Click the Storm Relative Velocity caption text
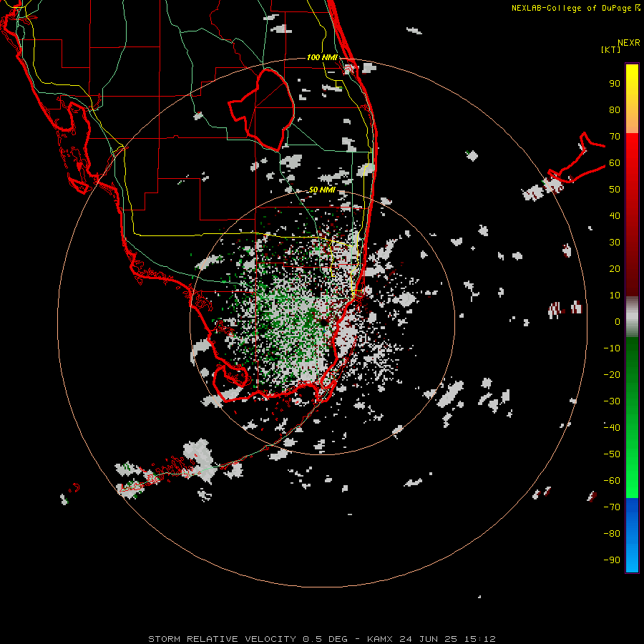Image resolution: width=644 pixels, height=644 pixels. tap(322, 639)
